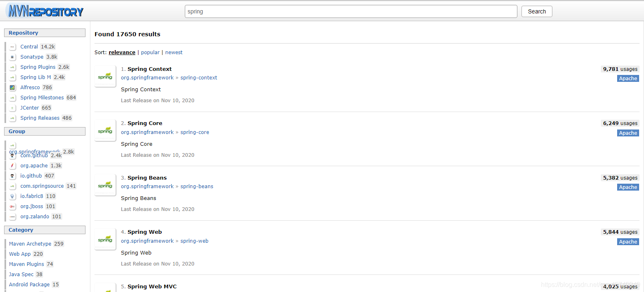Viewport: 644px width, 292px height.
Task: Open the Spring Context result title
Action: (149, 69)
